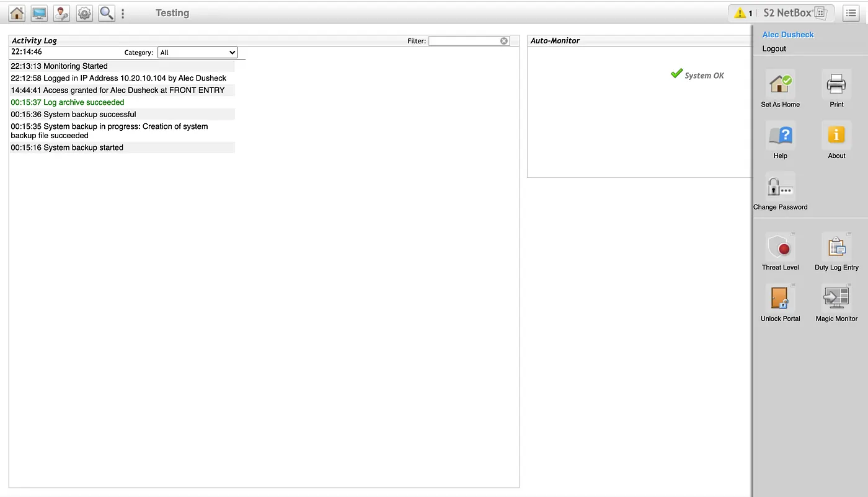Click the magnifying glass Search icon
The width and height of the screenshot is (868, 497).
(x=107, y=13)
